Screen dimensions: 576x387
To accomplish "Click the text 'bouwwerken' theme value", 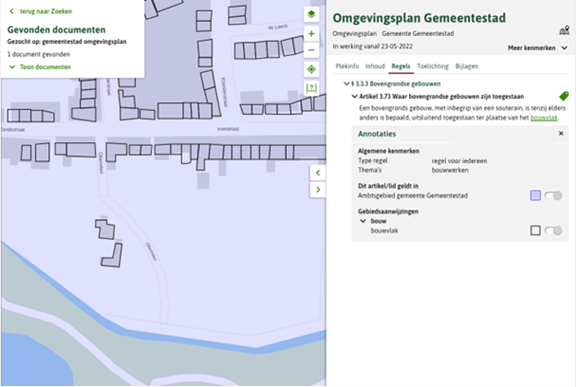I will pyautogui.click(x=450, y=170).
